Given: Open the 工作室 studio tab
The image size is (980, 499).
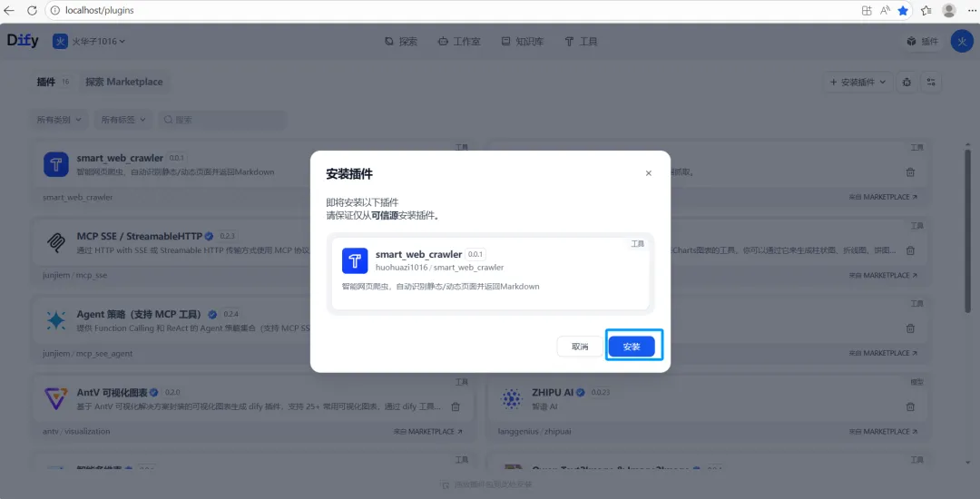Looking at the screenshot, I should tap(459, 42).
